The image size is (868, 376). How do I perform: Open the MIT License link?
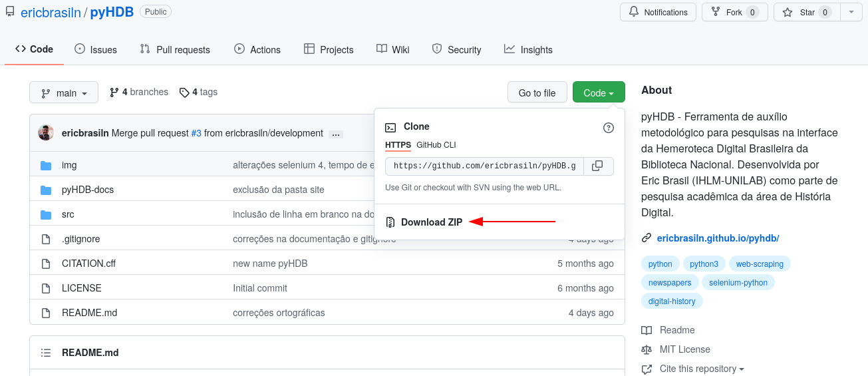tap(676, 349)
